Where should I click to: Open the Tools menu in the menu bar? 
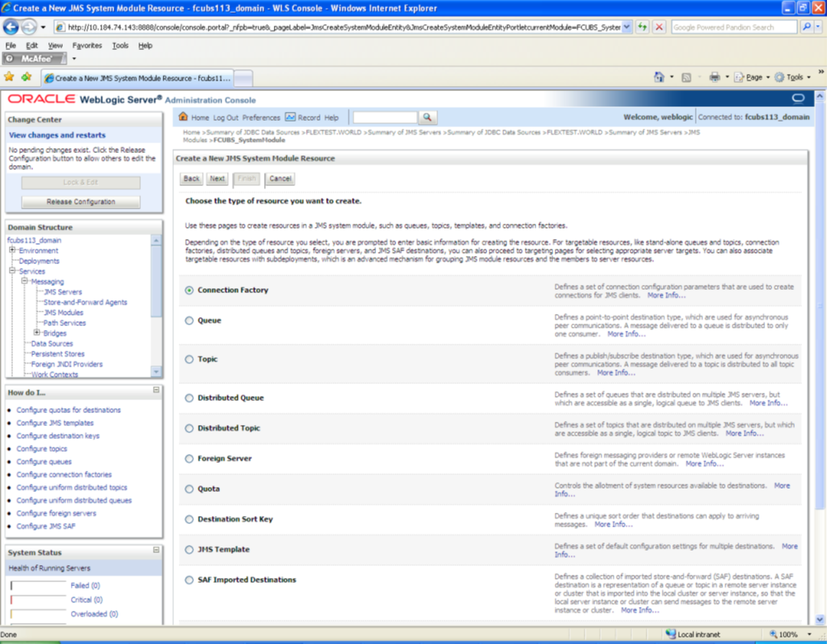click(x=120, y=45)
